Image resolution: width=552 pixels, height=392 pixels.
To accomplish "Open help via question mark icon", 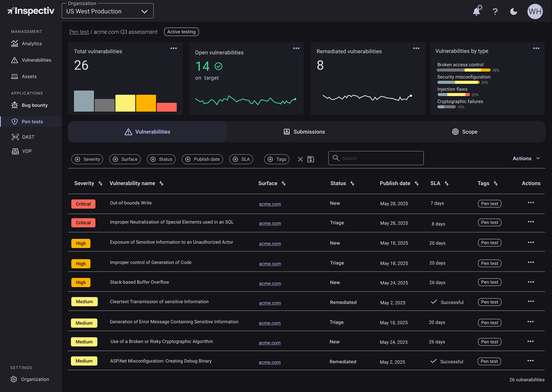I will 495,11.
